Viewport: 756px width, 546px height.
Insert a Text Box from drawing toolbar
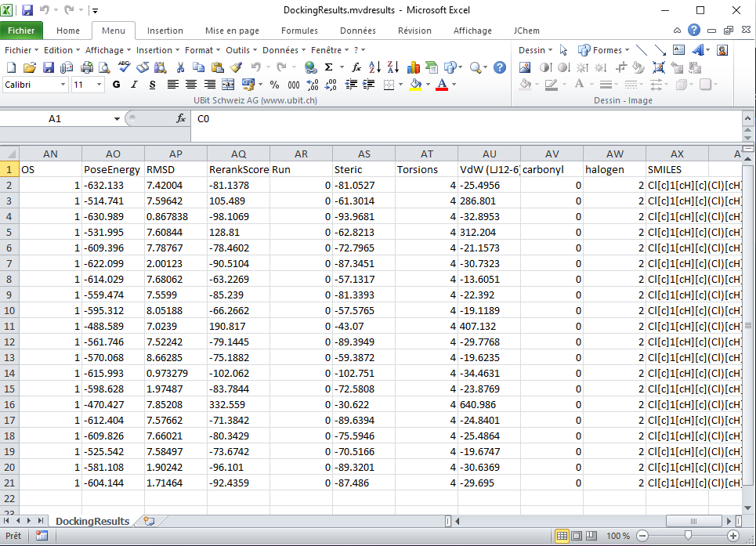[679, 49]
